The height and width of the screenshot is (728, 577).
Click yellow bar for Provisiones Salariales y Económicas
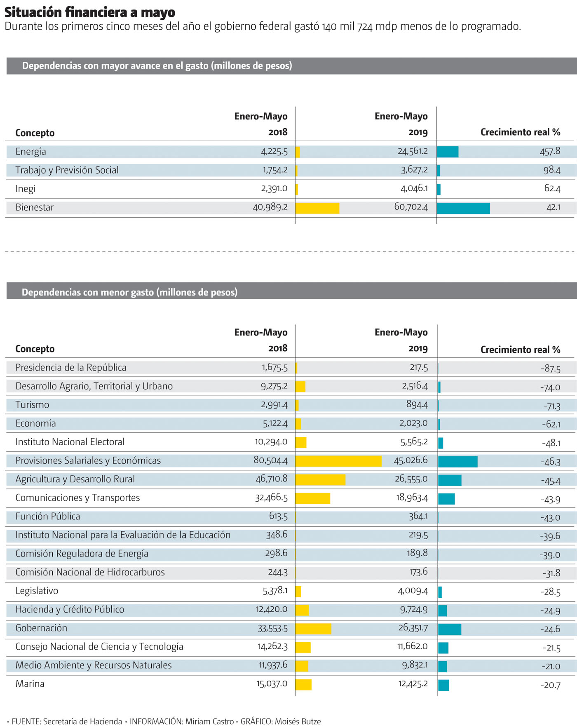(338, 461)
